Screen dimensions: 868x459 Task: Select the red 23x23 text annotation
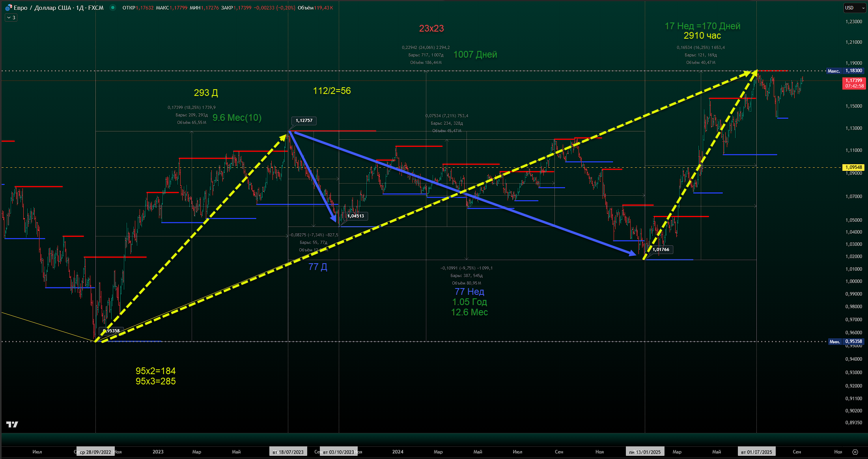click(431, 28)
